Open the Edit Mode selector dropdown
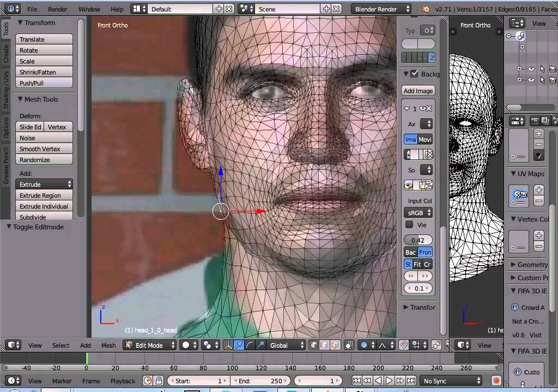 150,345
